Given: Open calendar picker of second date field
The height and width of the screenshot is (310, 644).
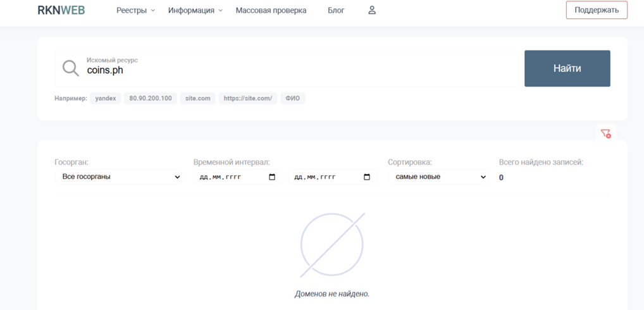Looking at the screenshot, I should tap(367, 177).
